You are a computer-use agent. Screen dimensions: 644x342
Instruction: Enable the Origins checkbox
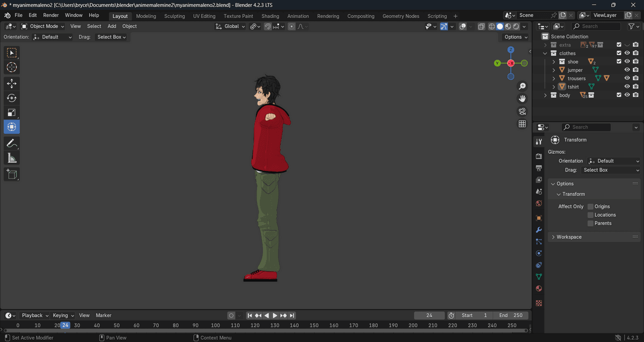click(590, 206)
